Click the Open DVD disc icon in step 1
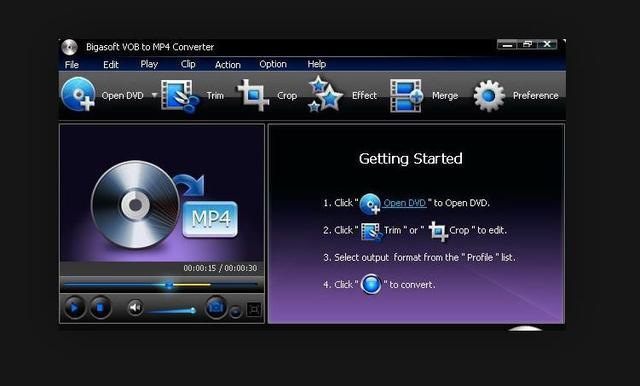The image size is (640, 386). pyautogui.click(x=370, y=204)
